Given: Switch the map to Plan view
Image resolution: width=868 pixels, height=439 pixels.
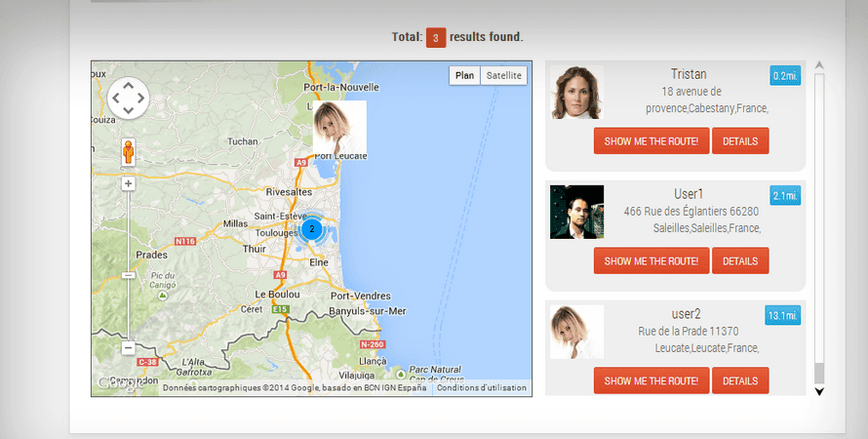Looking at the screenshot, I should (x=465, y=76).
